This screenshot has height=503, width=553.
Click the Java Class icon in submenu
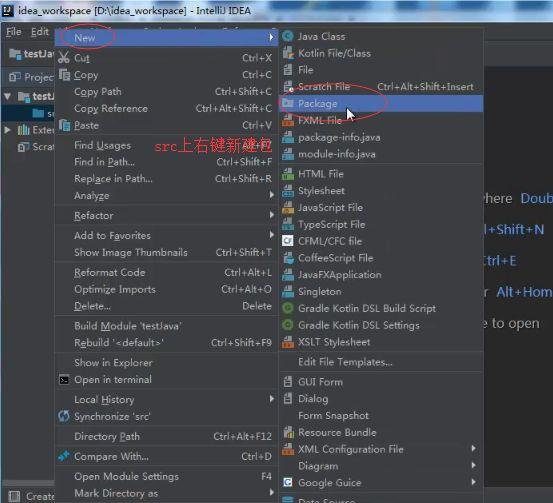point(288,36)
